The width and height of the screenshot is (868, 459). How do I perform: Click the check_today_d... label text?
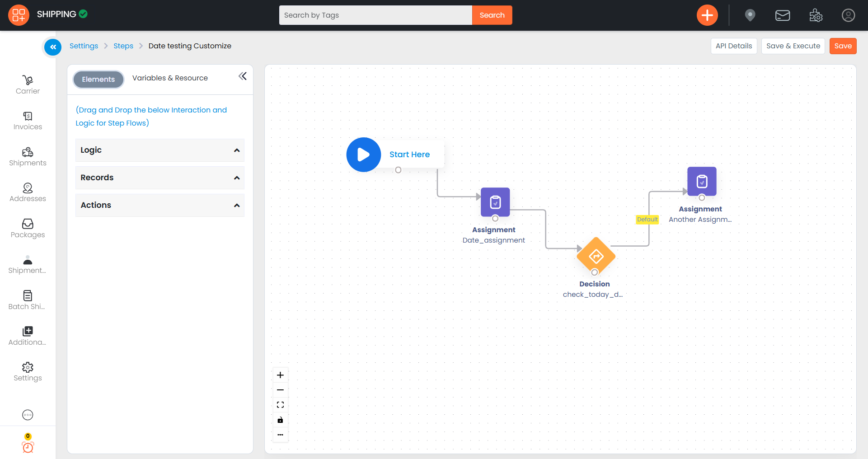point(593,295)
